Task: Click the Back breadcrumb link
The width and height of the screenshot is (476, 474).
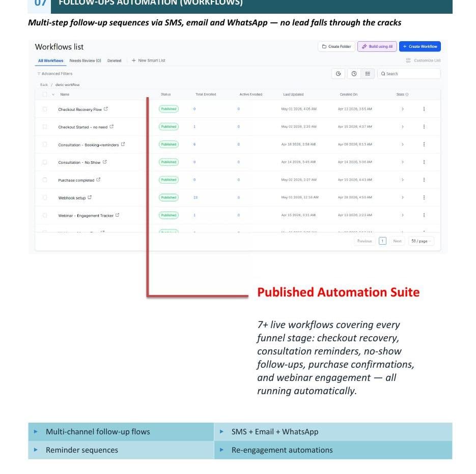Action: click(x=44, y=85)
